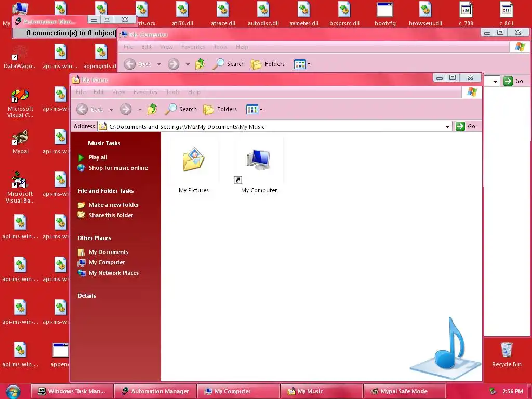This screenshot has height=399, width=532.
Task: Toggle Folders pane in My Music window
Action: tap(220, 109)
